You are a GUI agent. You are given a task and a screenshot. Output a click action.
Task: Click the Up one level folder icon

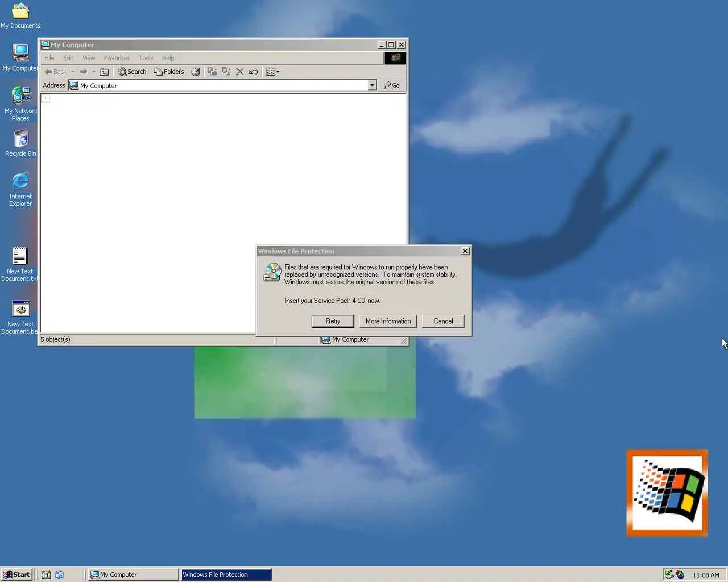tap(105, 72)
